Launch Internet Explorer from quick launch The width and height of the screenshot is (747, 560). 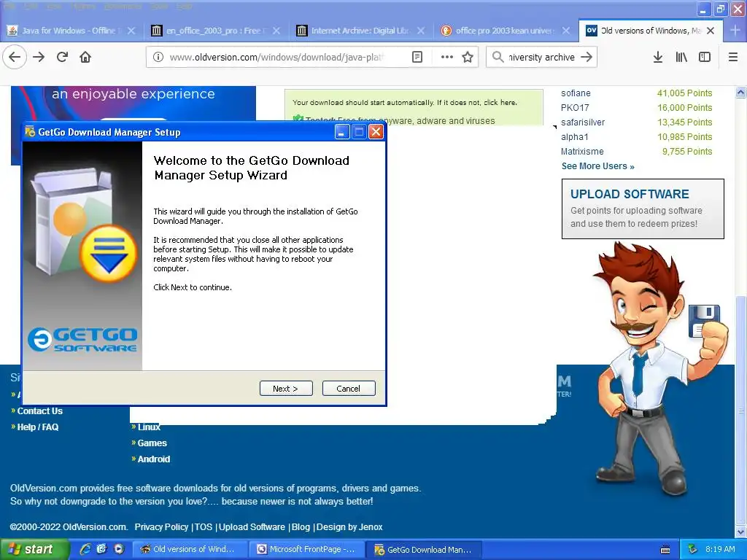tap(85, 549)
